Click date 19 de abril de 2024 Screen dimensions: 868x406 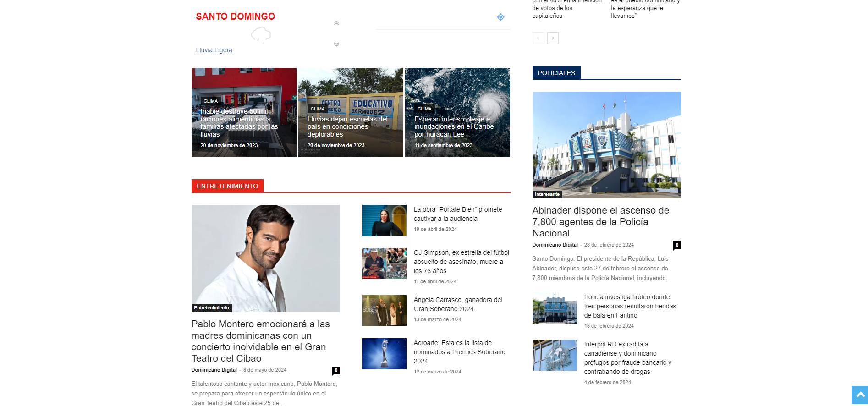tap(435, 229)
